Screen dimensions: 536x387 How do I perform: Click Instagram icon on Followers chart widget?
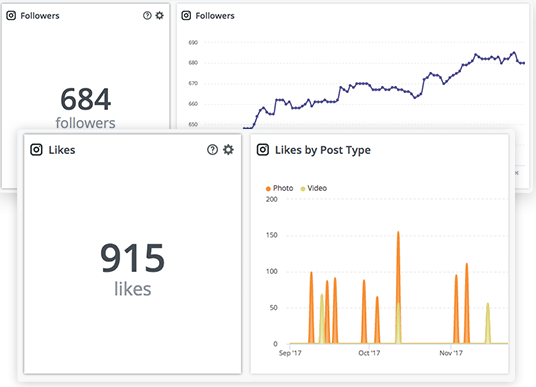(186, 15)
